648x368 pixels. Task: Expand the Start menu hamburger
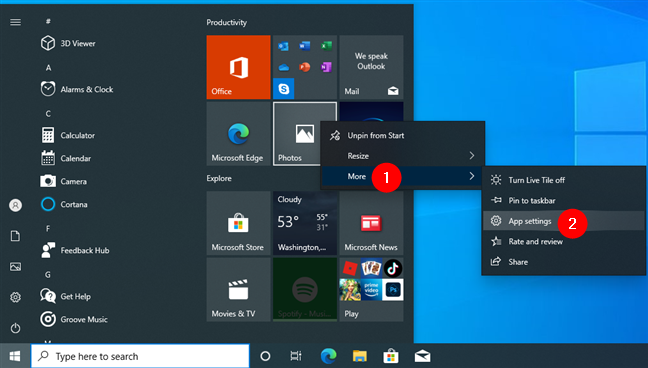(x=15, y=22)
